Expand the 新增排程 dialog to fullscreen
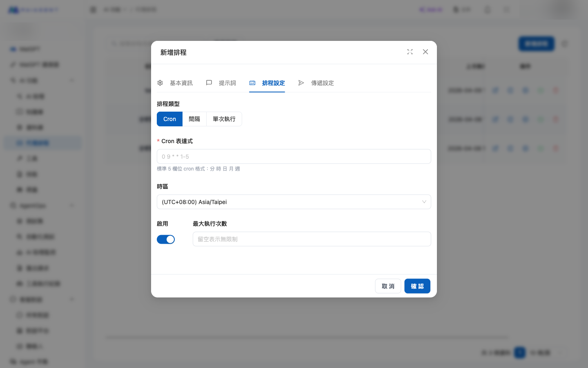The height and width of the screenshot is (368, 588). coord(410,52)
